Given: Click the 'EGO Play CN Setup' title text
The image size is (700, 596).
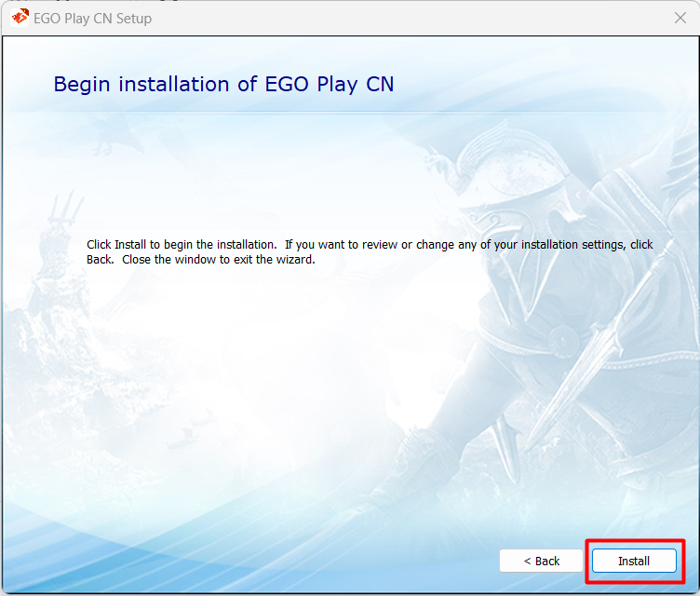Looking at the screenshot, I should click(x=93, y=19).
